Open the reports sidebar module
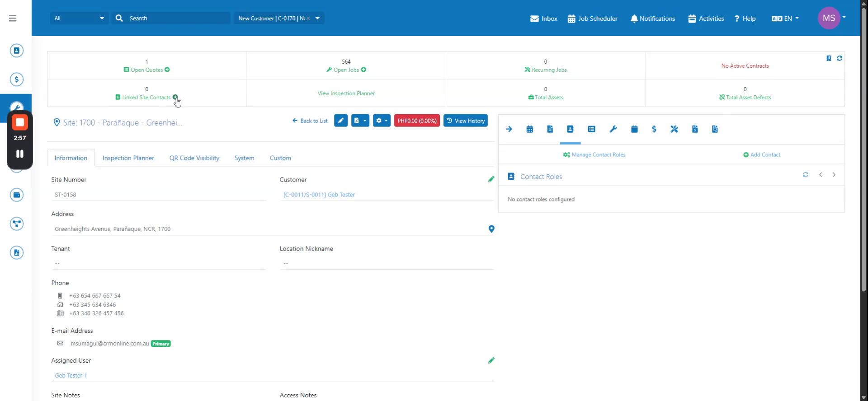The width and height of the screenshot is (868, 401). (x=17, y=253)
